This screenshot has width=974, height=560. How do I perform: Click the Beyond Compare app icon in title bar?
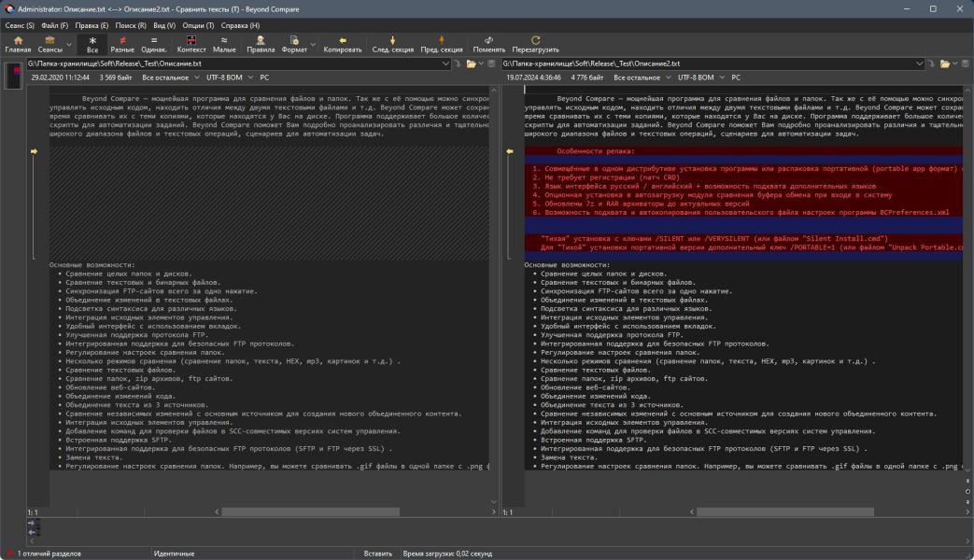click(9, 8)
